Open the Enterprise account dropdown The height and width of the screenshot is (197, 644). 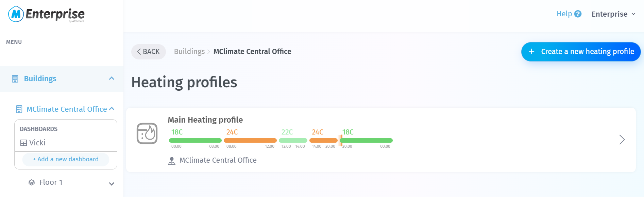[x=613, y=14]
